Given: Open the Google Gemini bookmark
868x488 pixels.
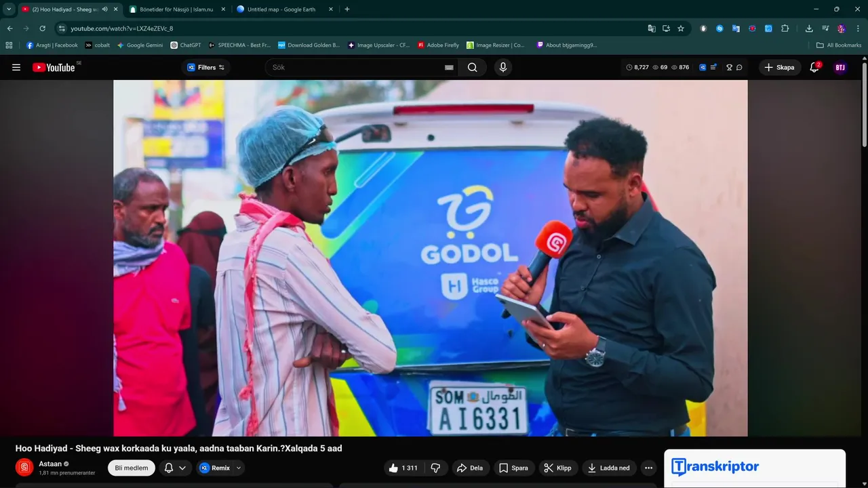Looking at the screenshot, I should pyautogui.click(x=140, y=45).
